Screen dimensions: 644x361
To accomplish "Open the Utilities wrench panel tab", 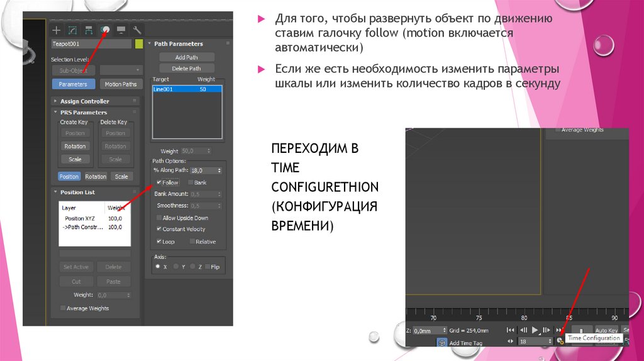I will click(136, 30).
